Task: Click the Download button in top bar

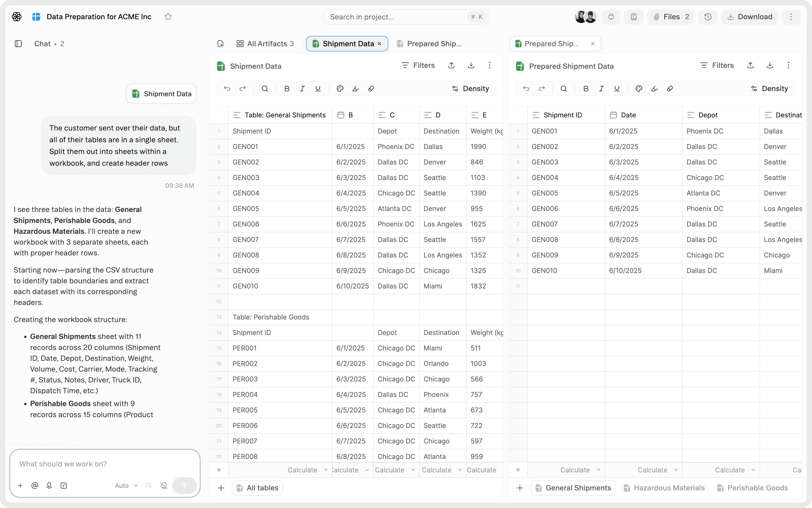Action: pyautogui.click(x=750, y=17)
